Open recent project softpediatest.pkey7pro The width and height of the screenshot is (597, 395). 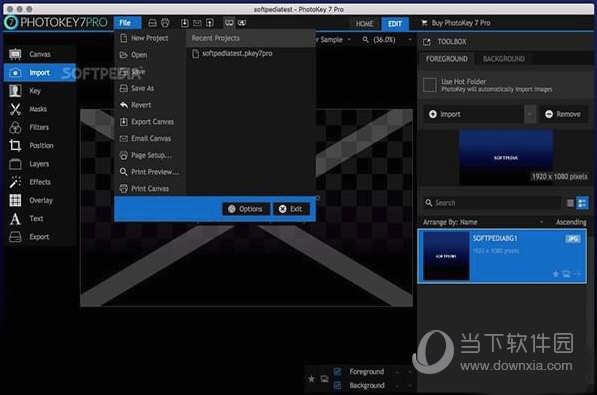[x=233, y=54]
